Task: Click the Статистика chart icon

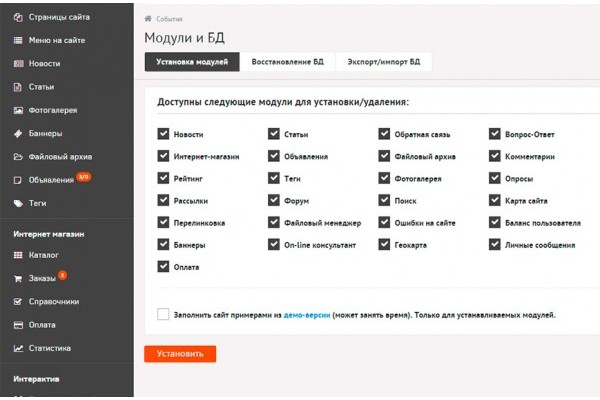Action: 18,348
